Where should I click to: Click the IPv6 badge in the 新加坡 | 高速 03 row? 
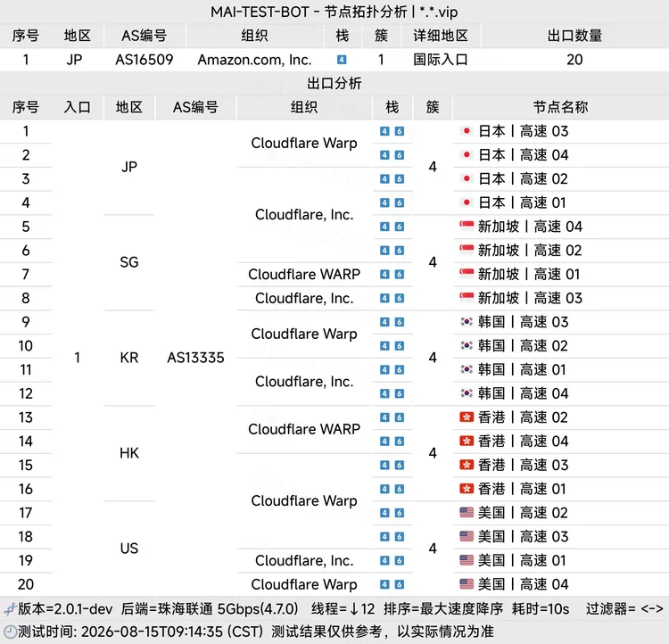(x=400, y=298)
